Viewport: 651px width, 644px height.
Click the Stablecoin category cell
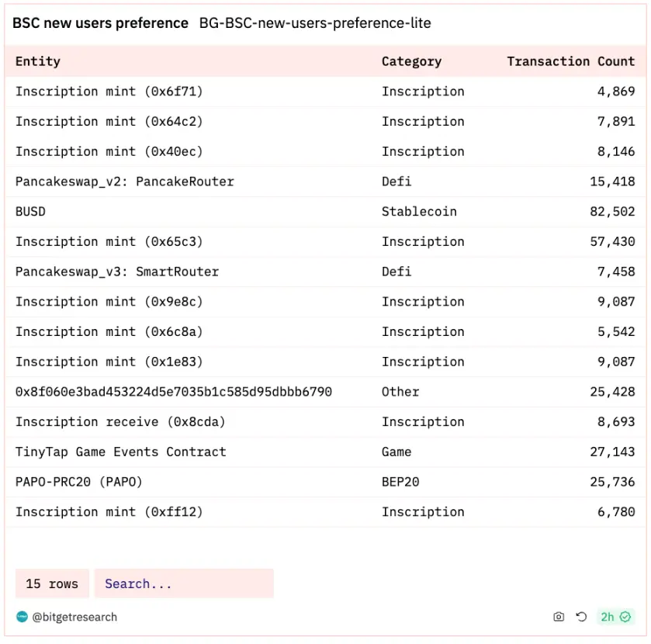(x=419, y=211)
